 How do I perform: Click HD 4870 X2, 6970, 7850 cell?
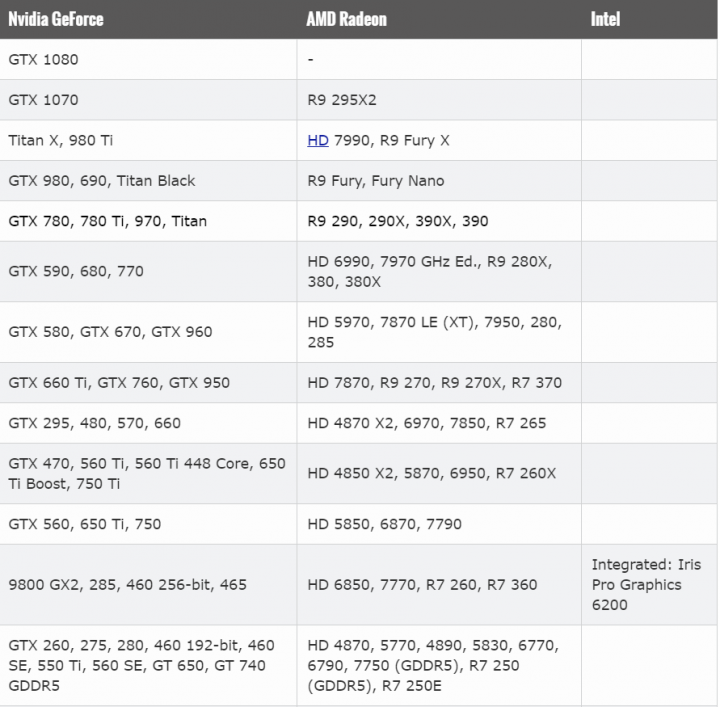pos(439,423)
